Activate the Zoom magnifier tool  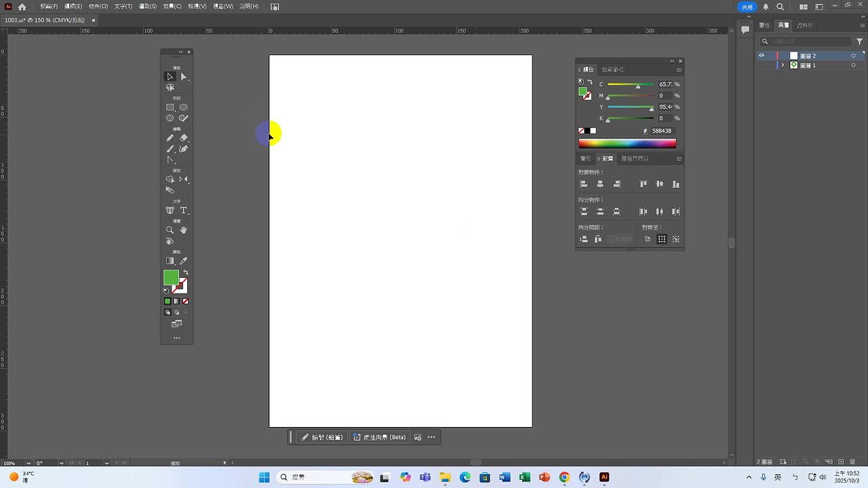(x=170, y=230)
